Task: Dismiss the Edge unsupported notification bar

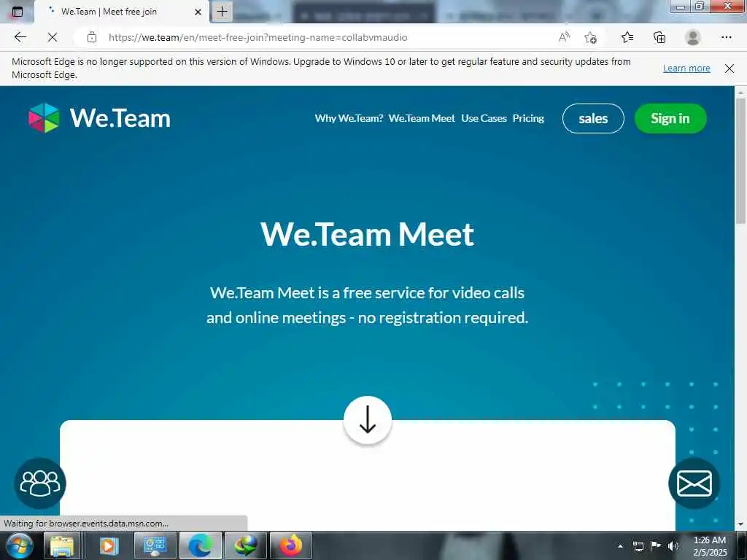Action: 729,68
